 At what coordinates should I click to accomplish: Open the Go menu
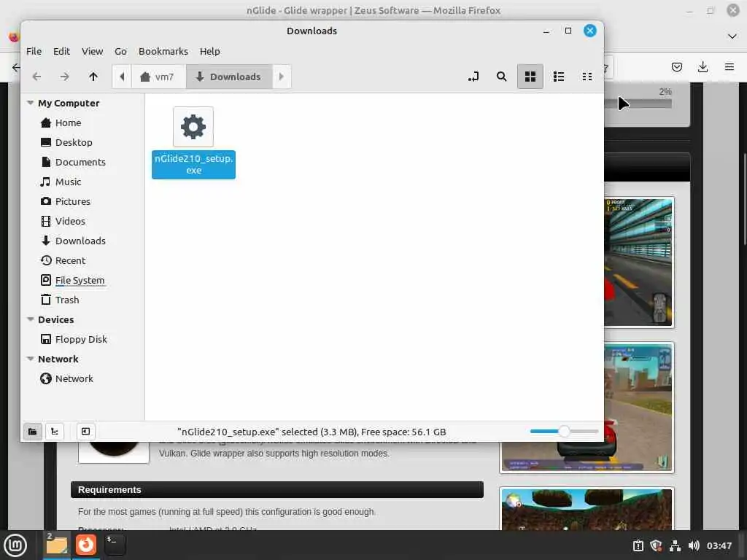[120, 52]
